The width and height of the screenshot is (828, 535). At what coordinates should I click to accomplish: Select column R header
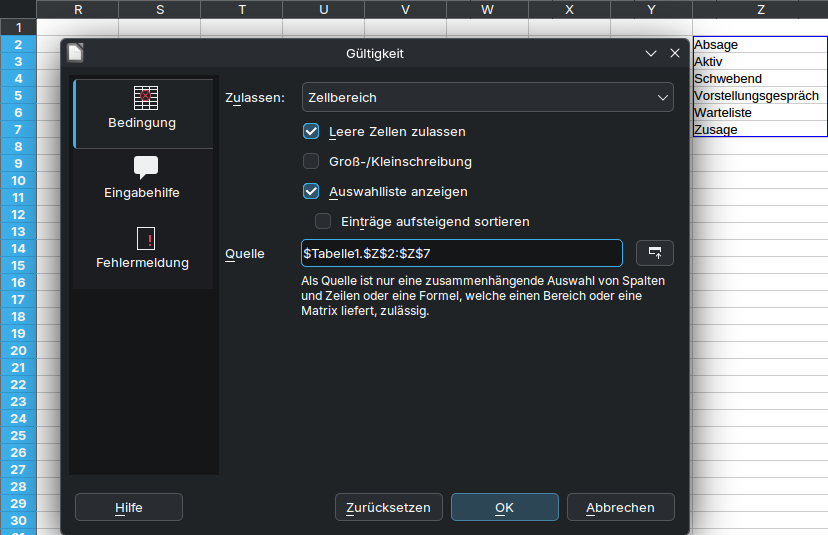[78, 10]
